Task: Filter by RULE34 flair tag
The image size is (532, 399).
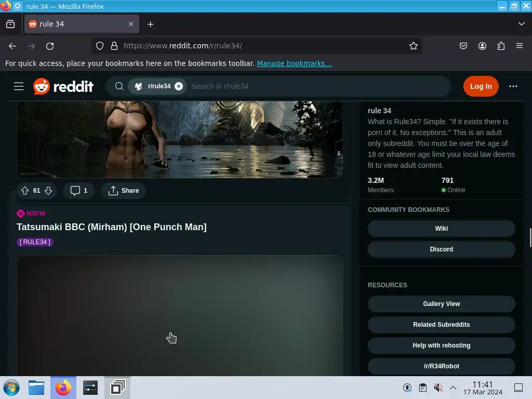Action: [35, 242]
